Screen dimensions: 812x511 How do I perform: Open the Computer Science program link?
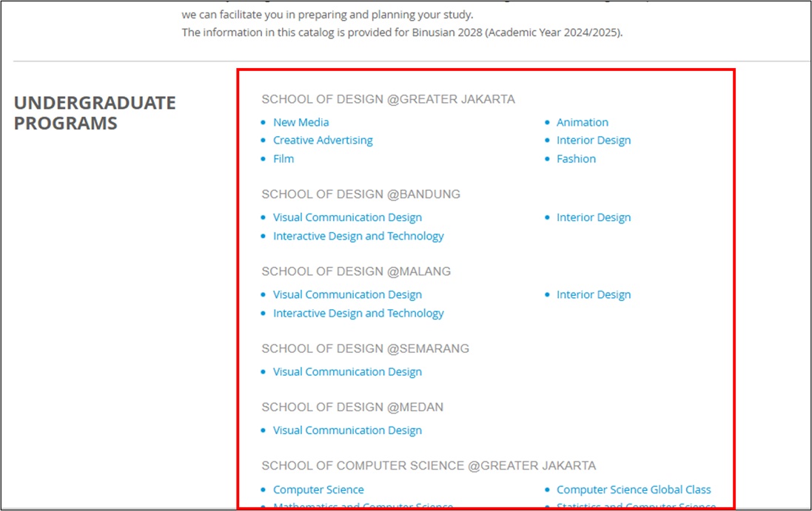click(x=318, y=490)
